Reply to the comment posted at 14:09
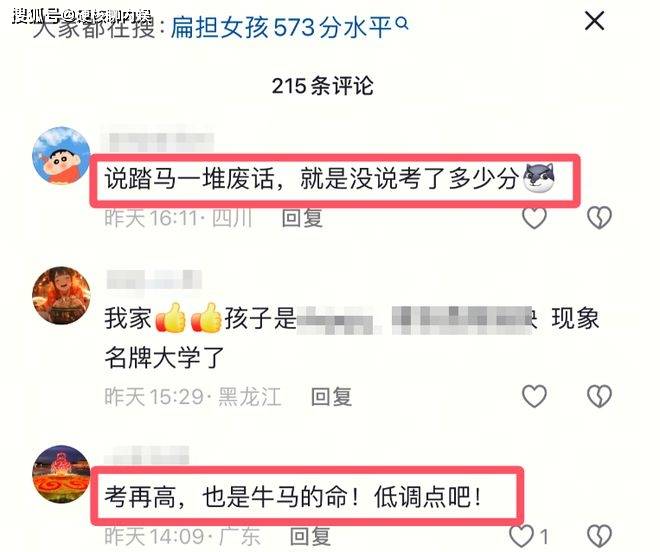 (310, 536)
